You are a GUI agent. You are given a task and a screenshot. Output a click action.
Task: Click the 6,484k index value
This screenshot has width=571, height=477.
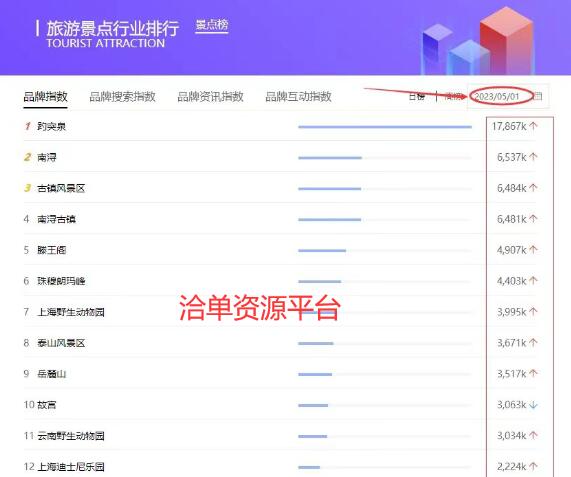click(512, 188)
